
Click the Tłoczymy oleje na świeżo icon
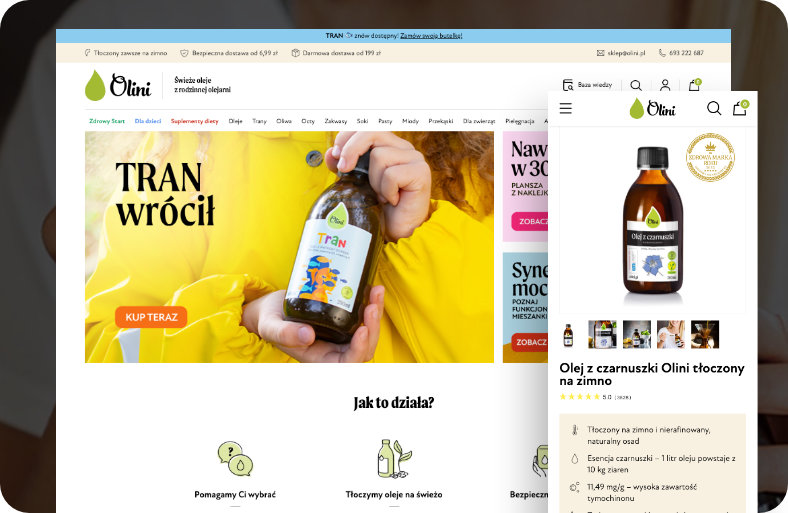click(x=393, y=459)
